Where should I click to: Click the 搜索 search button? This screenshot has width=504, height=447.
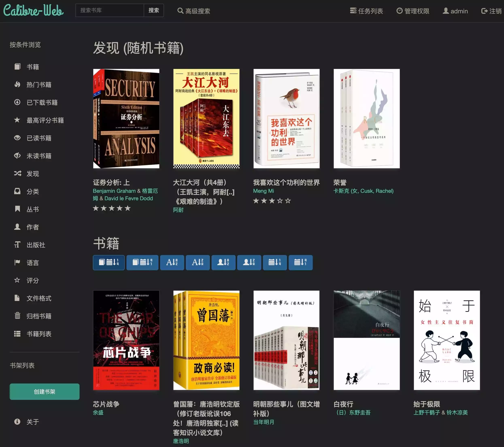[153, 10]
